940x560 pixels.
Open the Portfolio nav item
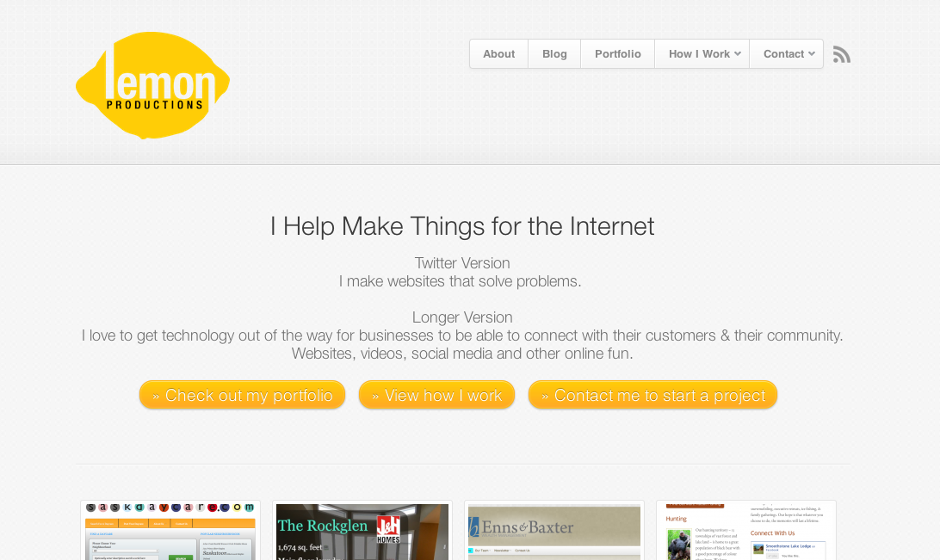(617, 54)
